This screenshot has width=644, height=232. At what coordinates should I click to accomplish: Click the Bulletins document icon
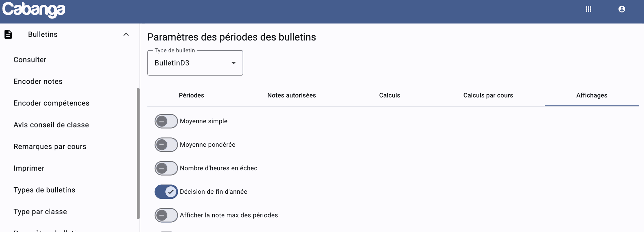pyautogui.click(x=8, y=34)
